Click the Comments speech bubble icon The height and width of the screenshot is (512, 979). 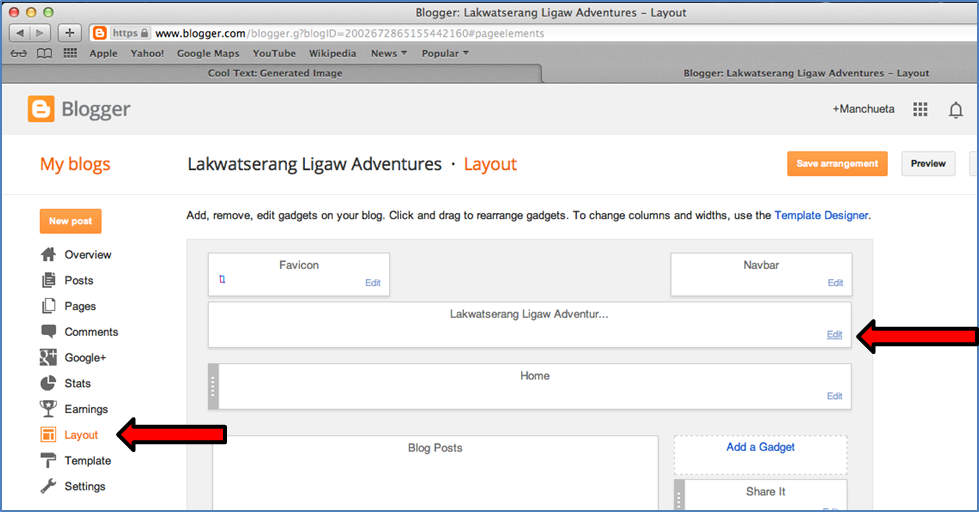48,332
